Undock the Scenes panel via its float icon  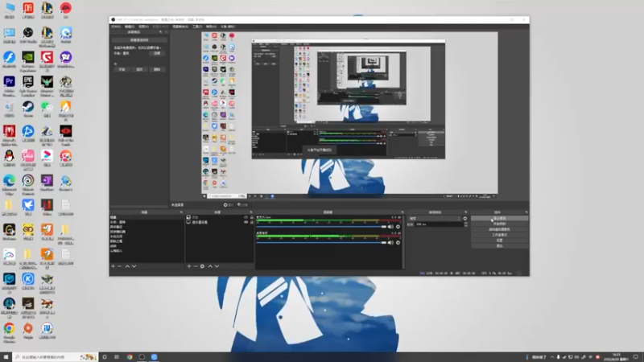point(181,212)
